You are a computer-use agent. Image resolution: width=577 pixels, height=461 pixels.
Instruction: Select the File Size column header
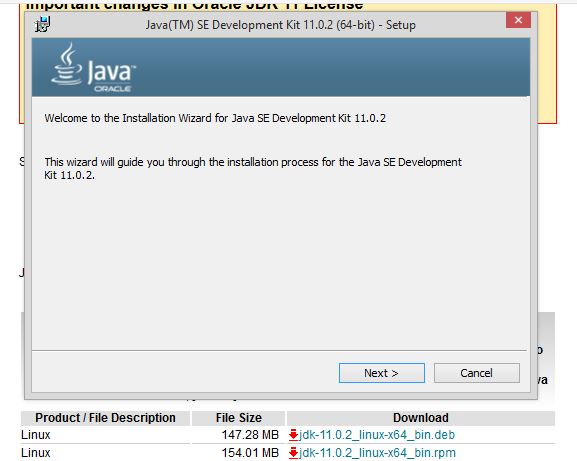pos(238,418)
